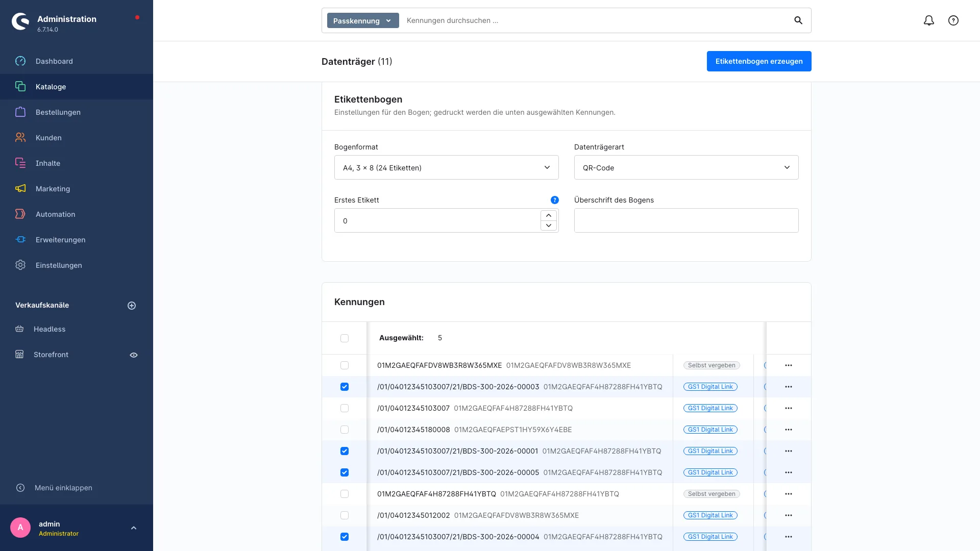
Task: Open row actions for /01/04012345180008
Action: click(789, 430)
